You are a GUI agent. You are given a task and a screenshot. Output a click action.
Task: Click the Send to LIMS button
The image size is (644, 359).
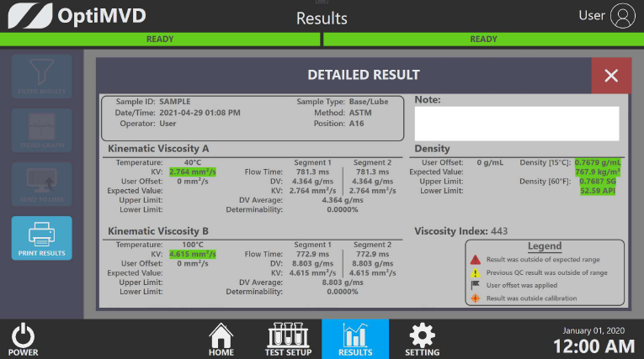tap(41, 184)
